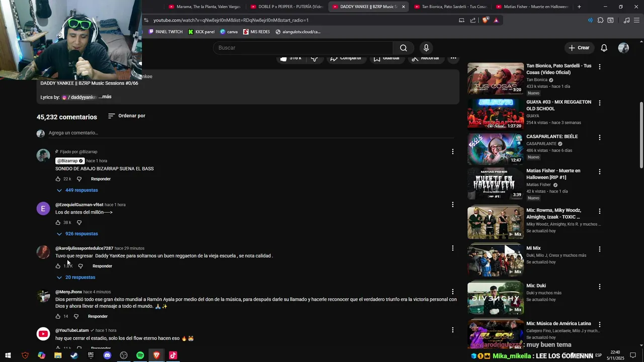Open Windows notification center in the system tray
This screenshot has width=644, height=362.
[x=633, y=355]
